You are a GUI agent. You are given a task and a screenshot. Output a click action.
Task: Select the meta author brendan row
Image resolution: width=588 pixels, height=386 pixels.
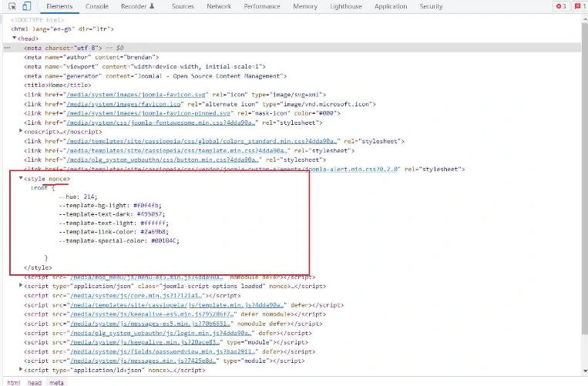click(x=292, y=57)
